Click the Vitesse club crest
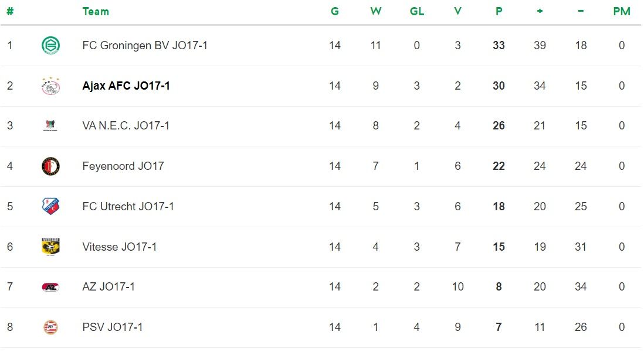The width and height of the screenshot is (644, 352). tap(50, 247)
